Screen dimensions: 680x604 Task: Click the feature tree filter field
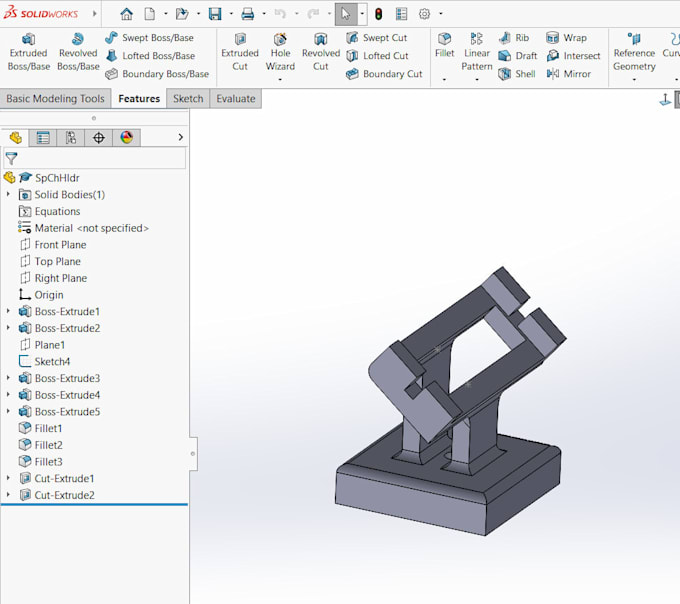(x=95, y=158)
